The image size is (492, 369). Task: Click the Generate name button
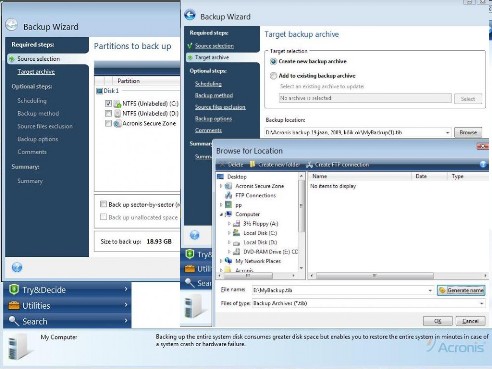point(461,290)
